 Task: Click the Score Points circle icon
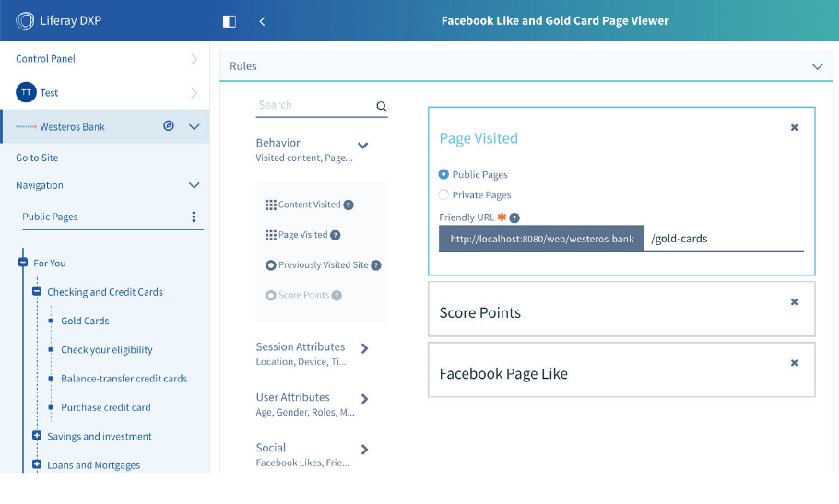point(271,295)
